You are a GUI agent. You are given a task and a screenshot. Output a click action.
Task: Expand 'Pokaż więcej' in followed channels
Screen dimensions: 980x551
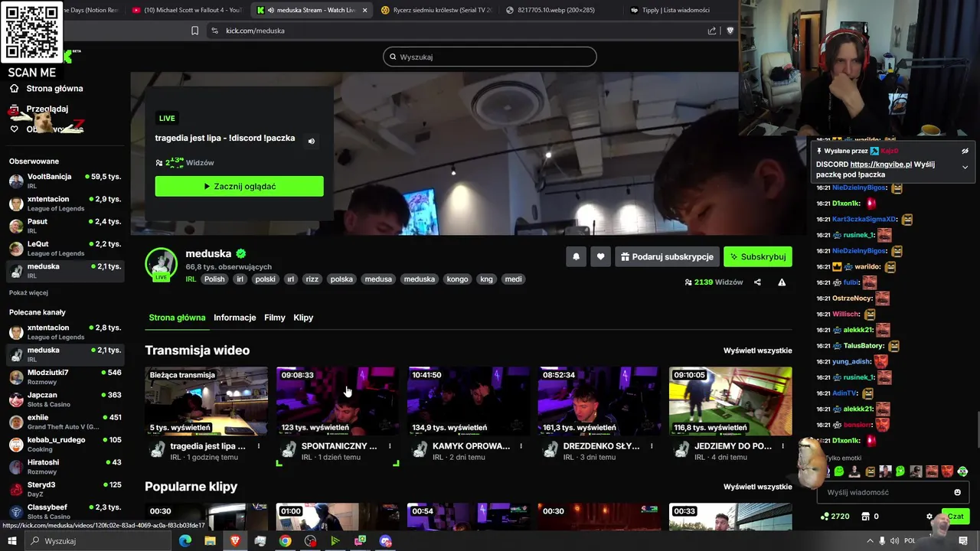click(28, 293)
